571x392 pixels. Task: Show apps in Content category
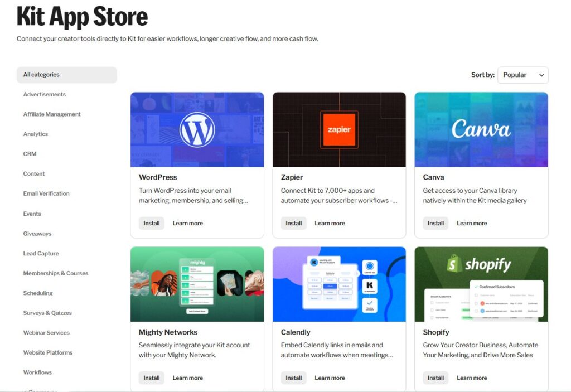34,174
